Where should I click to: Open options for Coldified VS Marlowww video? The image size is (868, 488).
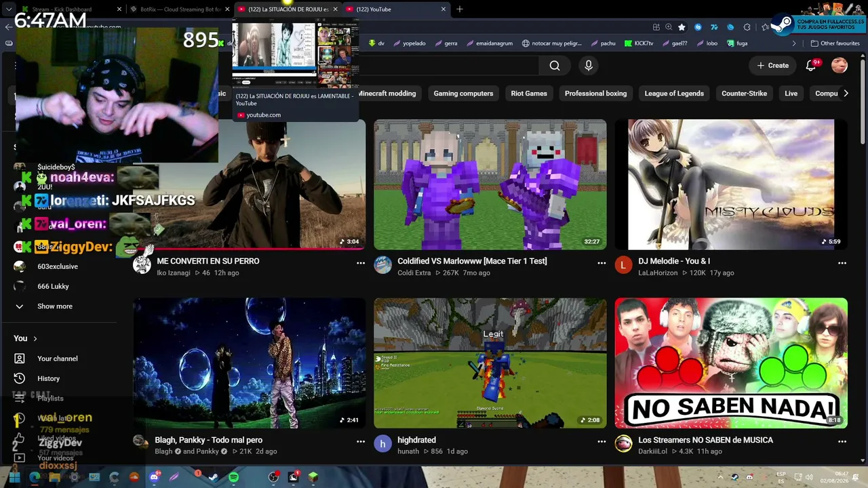pyautogui.click(x=601, y=263)
